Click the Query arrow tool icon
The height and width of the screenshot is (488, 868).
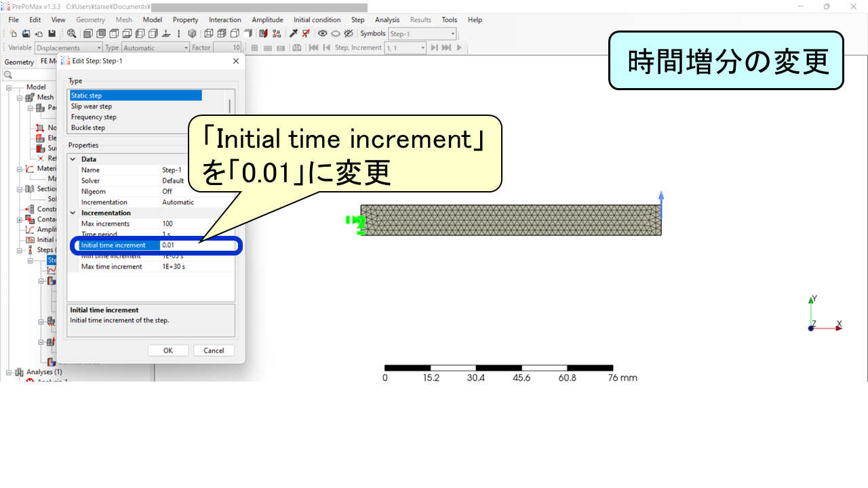(x=294, y=33)
